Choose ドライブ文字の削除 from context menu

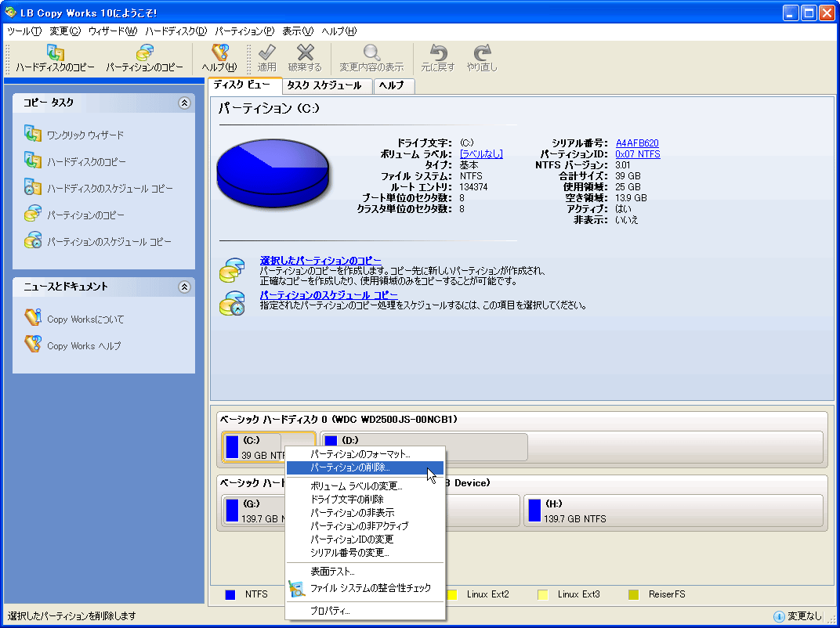(x=365, y=499)
